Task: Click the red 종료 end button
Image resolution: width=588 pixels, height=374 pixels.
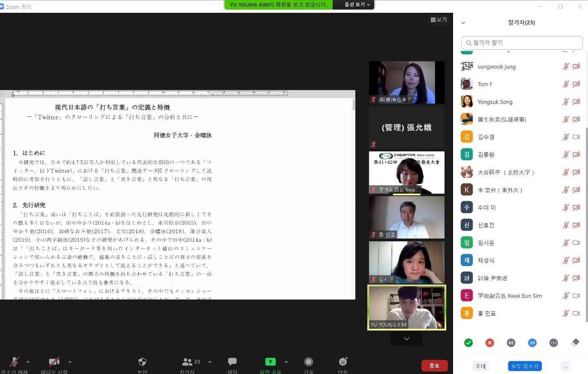Action: click(x=434, y=366)
